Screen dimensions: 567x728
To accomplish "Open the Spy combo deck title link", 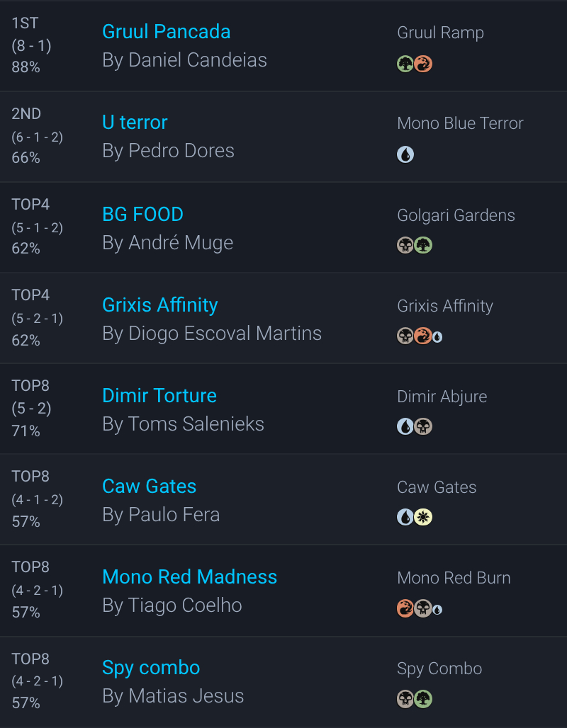I will [151, 667].
